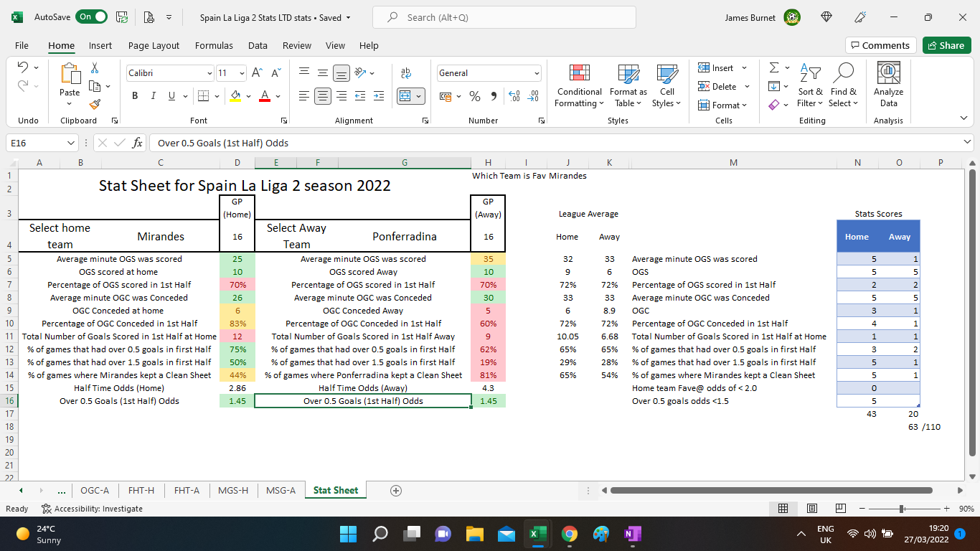Click the Conditional Formatting icon
This screenshot has width=980, height=551.
click(579, 74)
